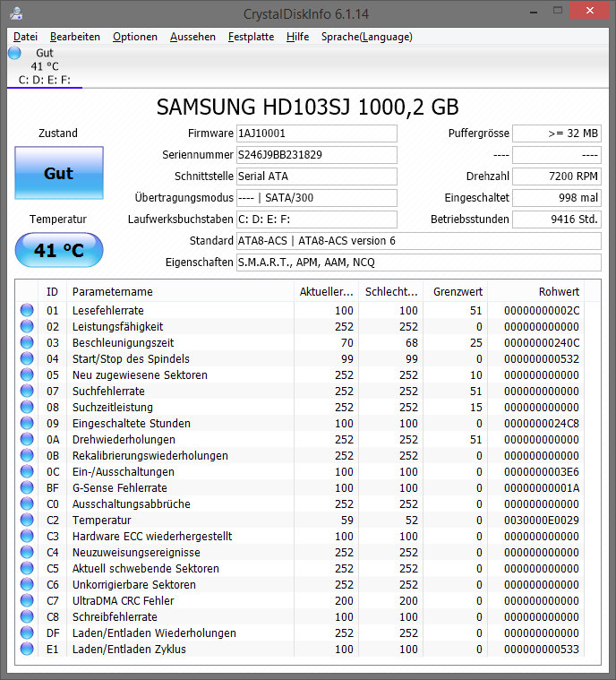Click the status orb for Ein-/Ausschaltungen row
The height and width of the screenshot is (680, 616).
coord(27,471)
